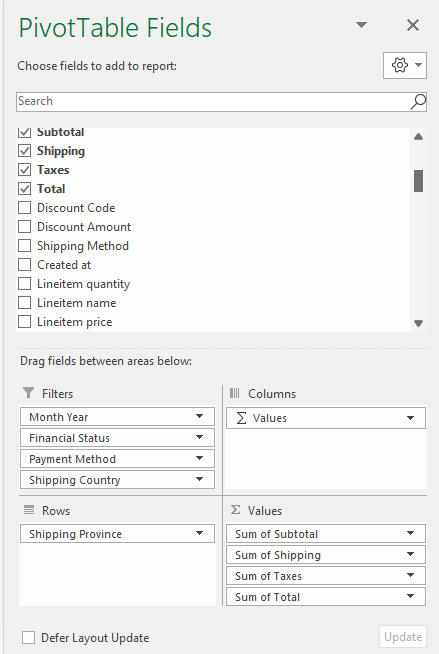Open the Tools gear layout menu

405,65
